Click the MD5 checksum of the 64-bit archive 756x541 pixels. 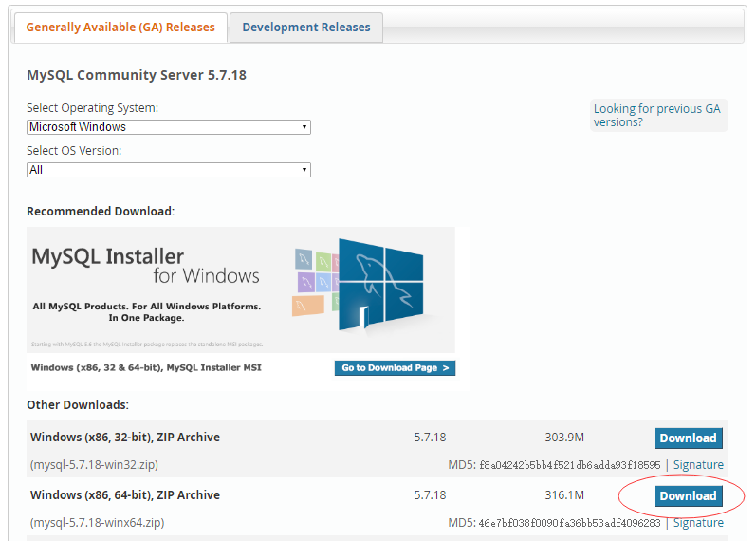coord(567,523)
